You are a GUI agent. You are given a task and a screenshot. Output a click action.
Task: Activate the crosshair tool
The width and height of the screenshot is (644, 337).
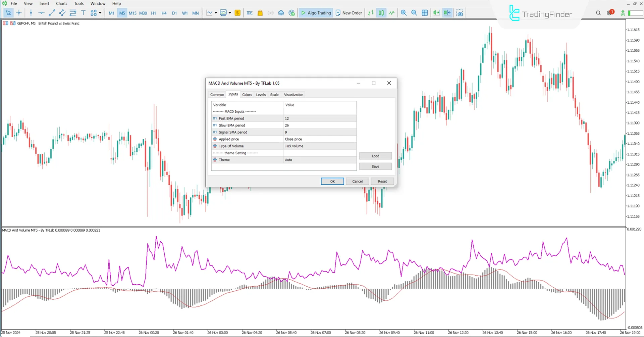pyautogui.click(x=19, y=13)
